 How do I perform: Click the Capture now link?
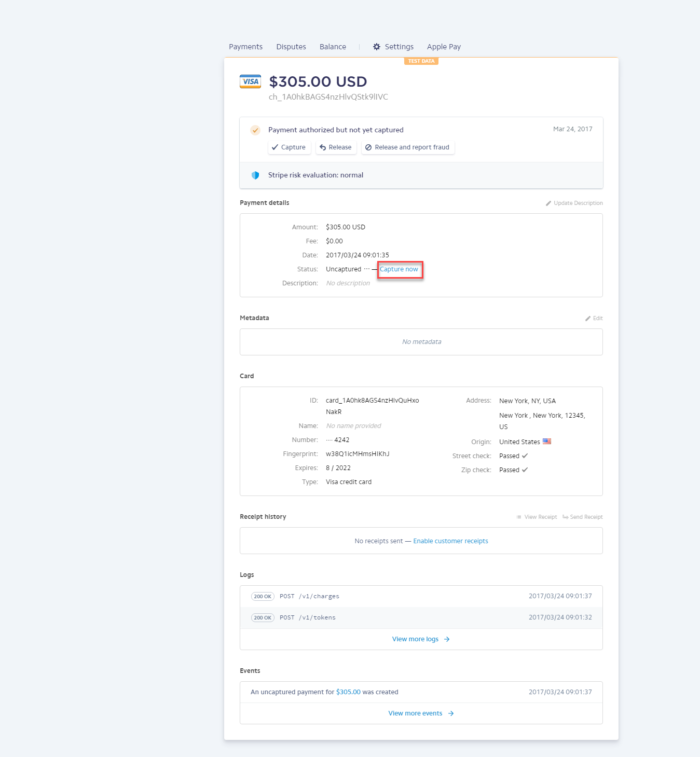399,269
